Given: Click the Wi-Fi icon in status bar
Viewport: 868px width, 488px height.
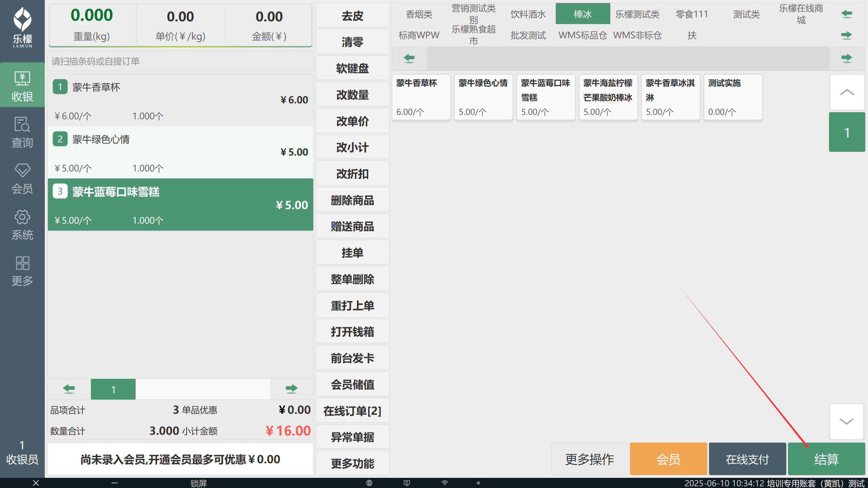Looking at the screenshot, I should coord(445,483).
